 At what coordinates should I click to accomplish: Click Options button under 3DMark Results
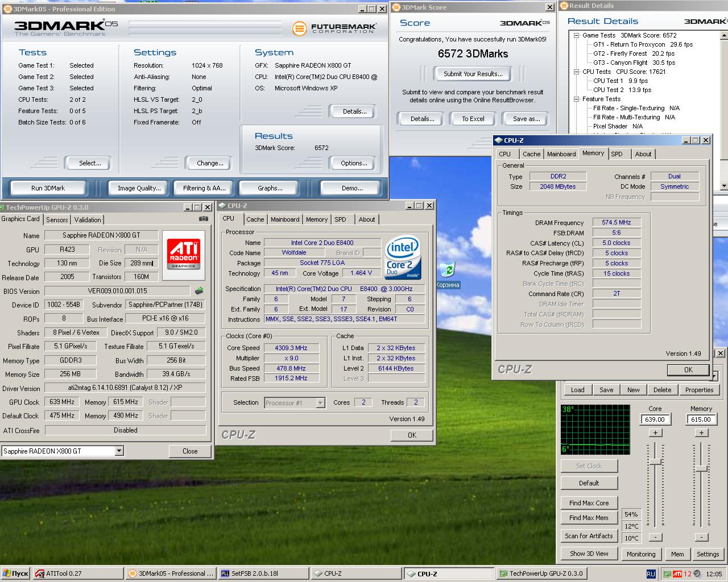tap(354, 163)
